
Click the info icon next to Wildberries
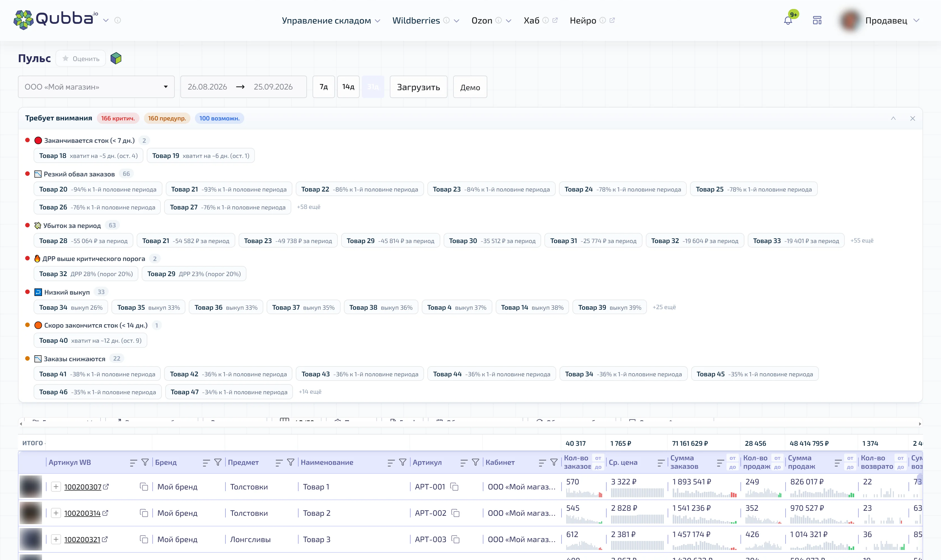pos(446,20)
